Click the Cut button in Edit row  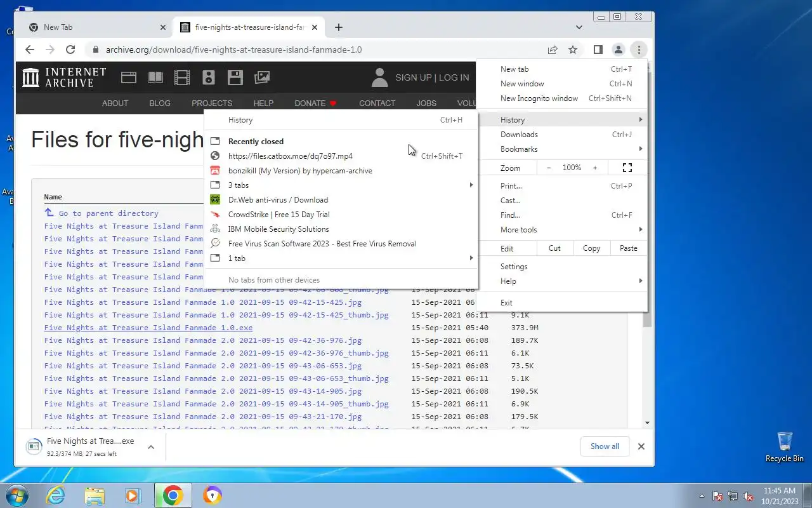[x=554, y=248]
